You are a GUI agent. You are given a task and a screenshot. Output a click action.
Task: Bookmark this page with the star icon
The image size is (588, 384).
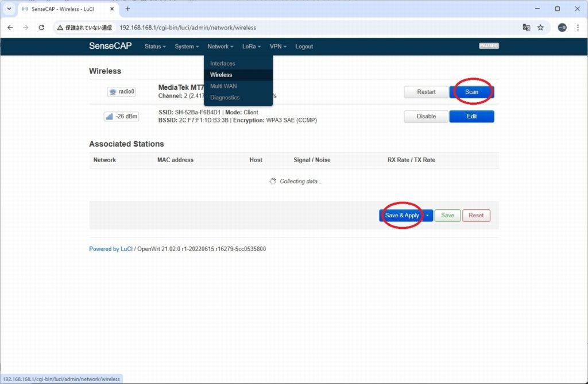tap(540, 28)
